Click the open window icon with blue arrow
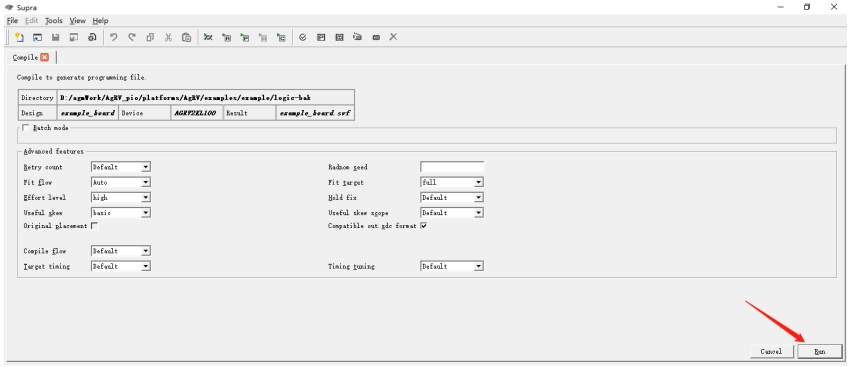The height and width of the screenshot is (367, 850). (37, 37)
